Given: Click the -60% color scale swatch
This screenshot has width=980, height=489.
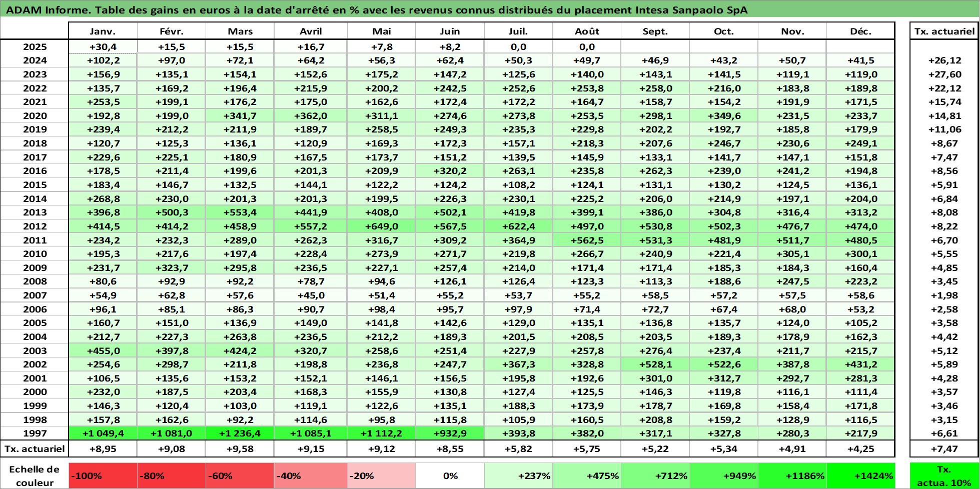Looking at the screenshot, I should pyautogui.click(x=240, y=475).
